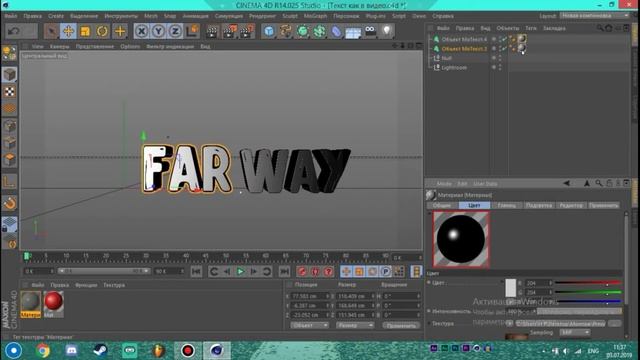640x360 pixels.
Task: Select the Null object in Object Manager
Action: pyautogui.click(x=446, y=58)
